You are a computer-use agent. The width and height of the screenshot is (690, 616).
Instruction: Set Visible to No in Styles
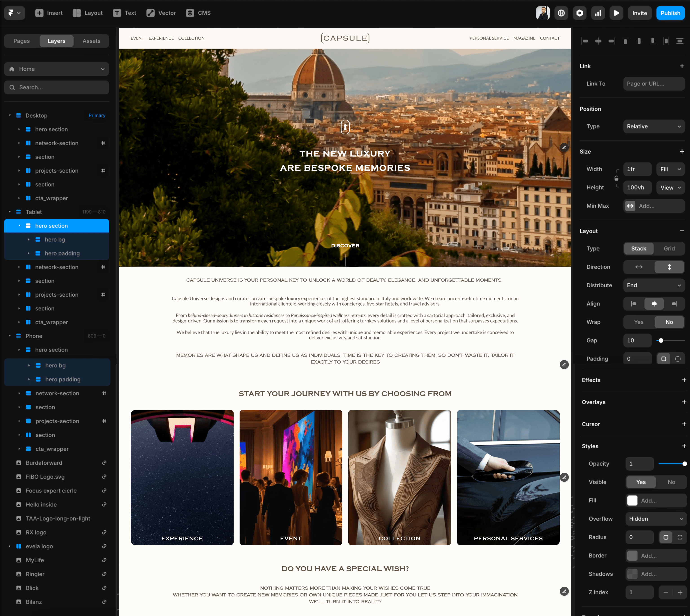[671, 482]
